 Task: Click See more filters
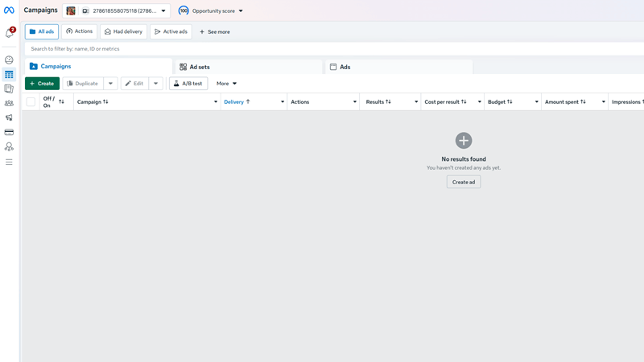[214, 31]
